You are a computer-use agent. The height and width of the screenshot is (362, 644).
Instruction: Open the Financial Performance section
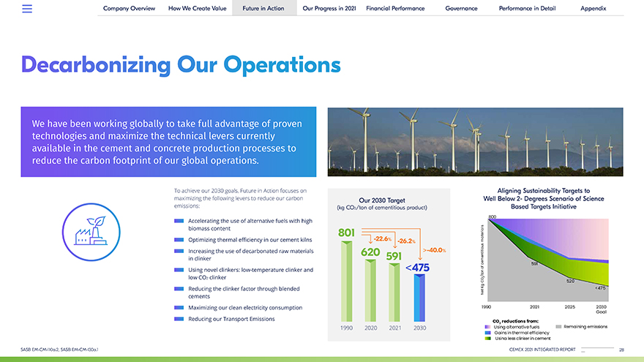click(395, 8)
